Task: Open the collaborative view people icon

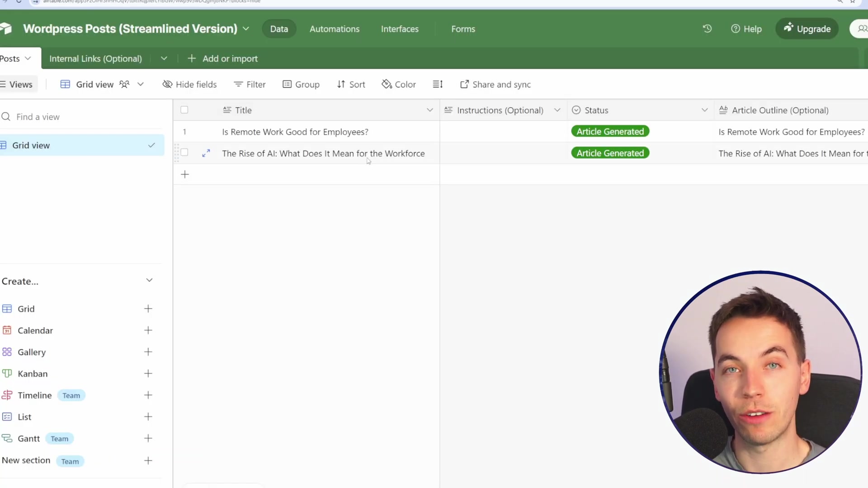Action: pyautogui.click(x=124, y=84)
